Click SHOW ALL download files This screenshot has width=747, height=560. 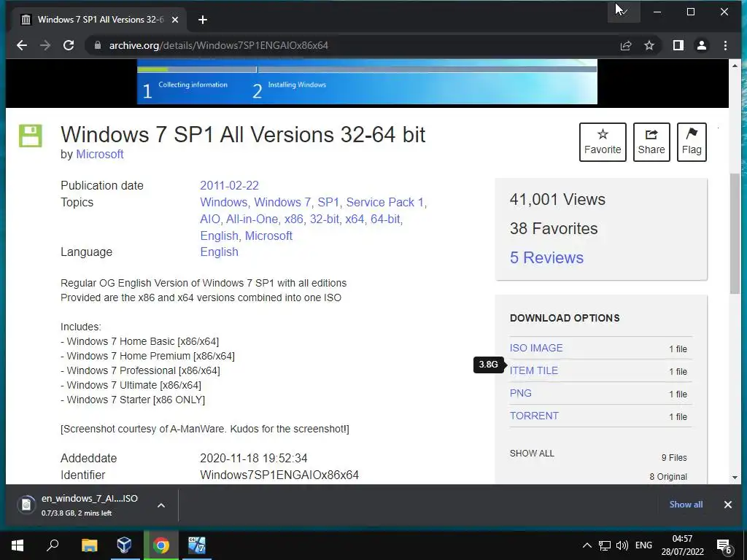(532, 454)
